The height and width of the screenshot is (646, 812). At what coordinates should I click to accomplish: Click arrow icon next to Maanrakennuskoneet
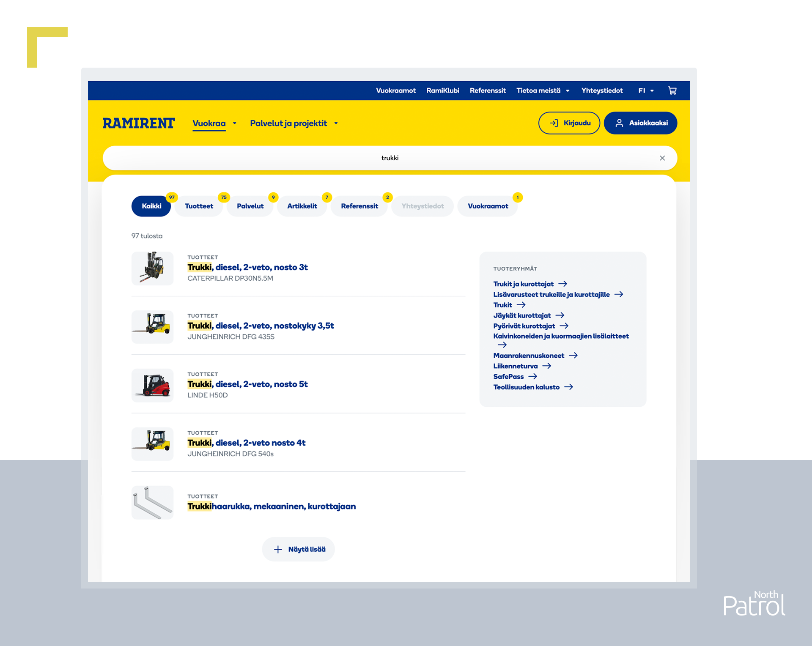(573, 356)
